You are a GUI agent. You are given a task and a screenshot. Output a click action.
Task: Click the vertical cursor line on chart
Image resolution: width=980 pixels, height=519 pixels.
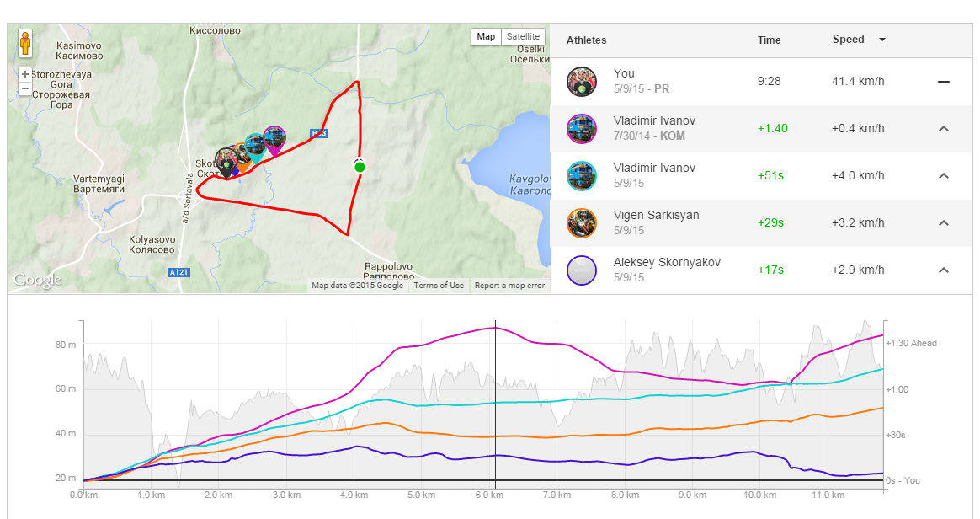[496, 406]
